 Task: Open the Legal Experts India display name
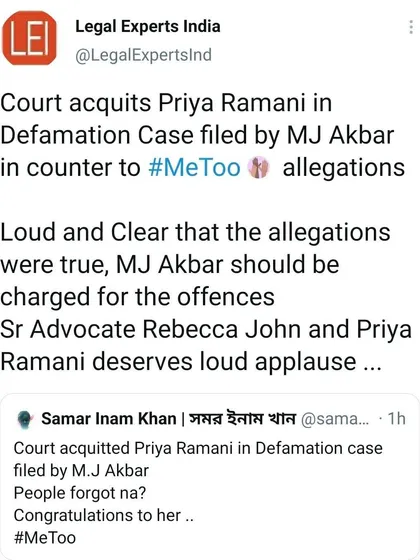(148, 27)
